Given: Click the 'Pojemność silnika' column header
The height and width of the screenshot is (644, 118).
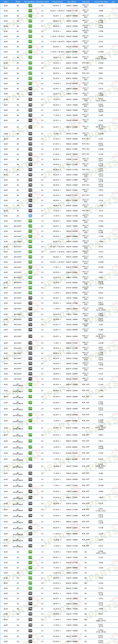Looking at the screenshot, I should coord(42,2).
